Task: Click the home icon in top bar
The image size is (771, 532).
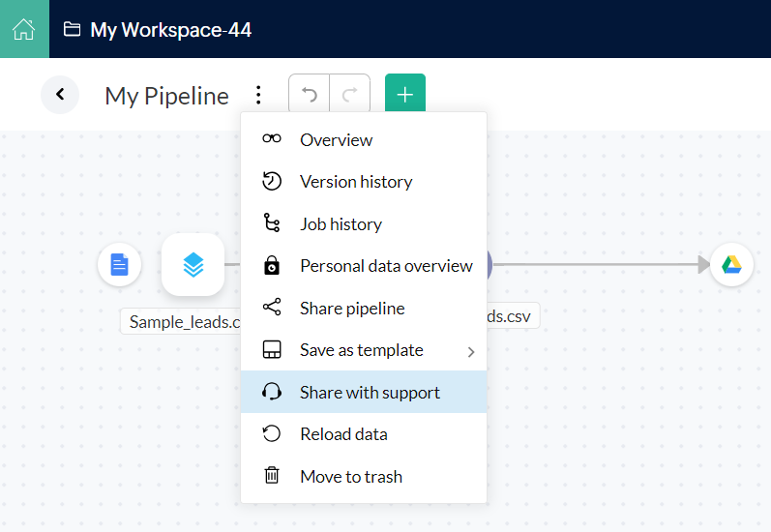Action: (x=24, y=29)
